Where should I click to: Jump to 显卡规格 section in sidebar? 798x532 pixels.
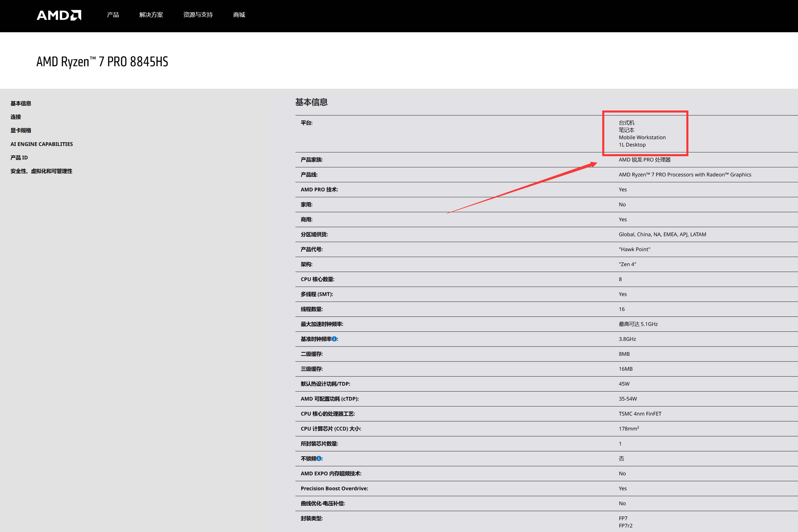tap(21, 130)
